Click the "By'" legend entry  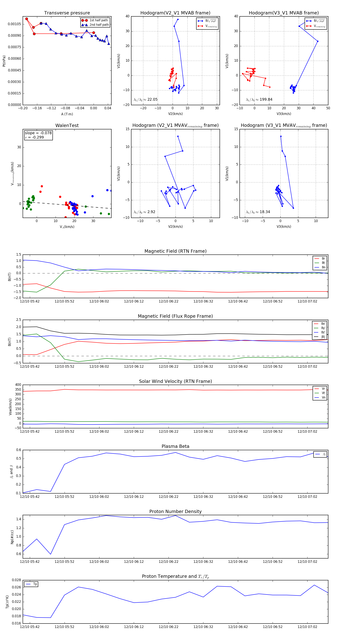tap(320, 328)
